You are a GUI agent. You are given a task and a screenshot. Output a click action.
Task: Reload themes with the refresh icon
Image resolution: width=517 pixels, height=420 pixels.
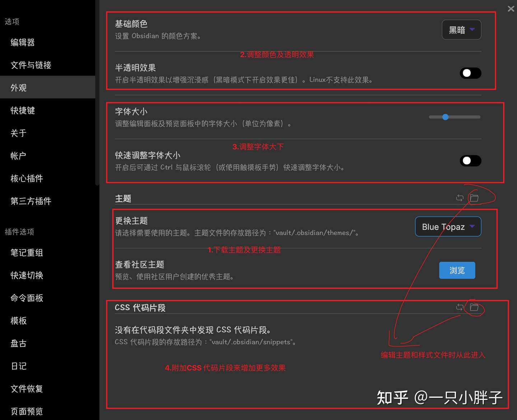coord(460,198)
